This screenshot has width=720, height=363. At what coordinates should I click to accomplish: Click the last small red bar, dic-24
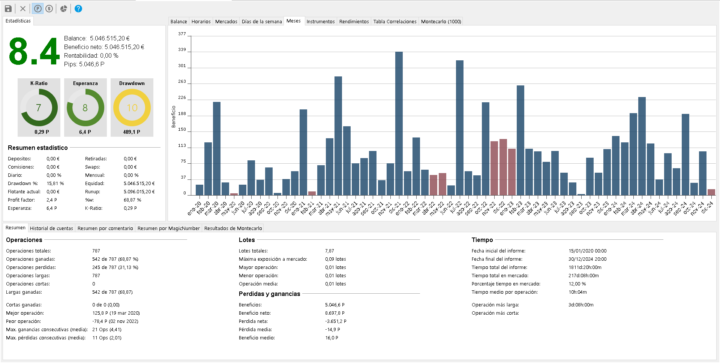pos(711,192)
